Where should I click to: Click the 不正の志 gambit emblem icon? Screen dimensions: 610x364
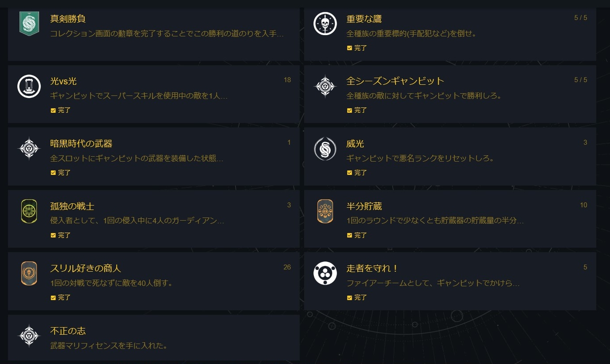29,336
